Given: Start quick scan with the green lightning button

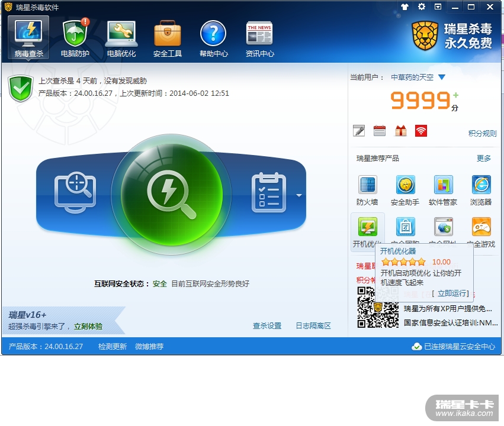Looking at the screenshot, I should (x=171, y=195).
